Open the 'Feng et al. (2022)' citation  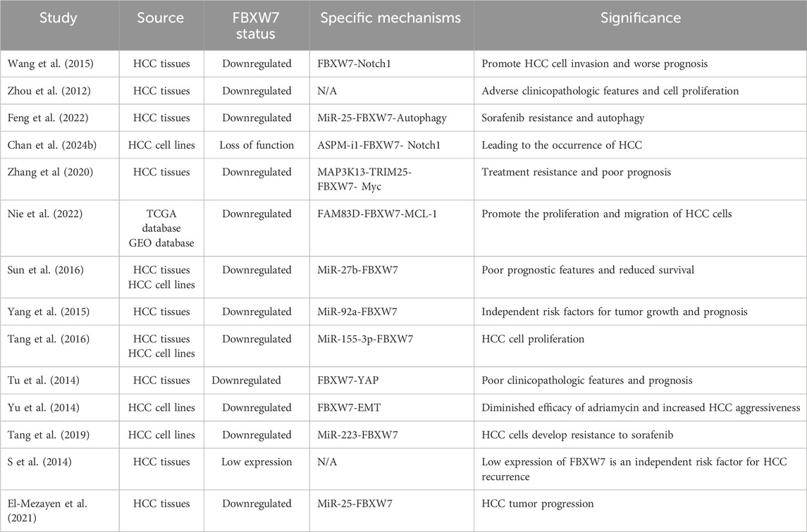pos(48,118)
